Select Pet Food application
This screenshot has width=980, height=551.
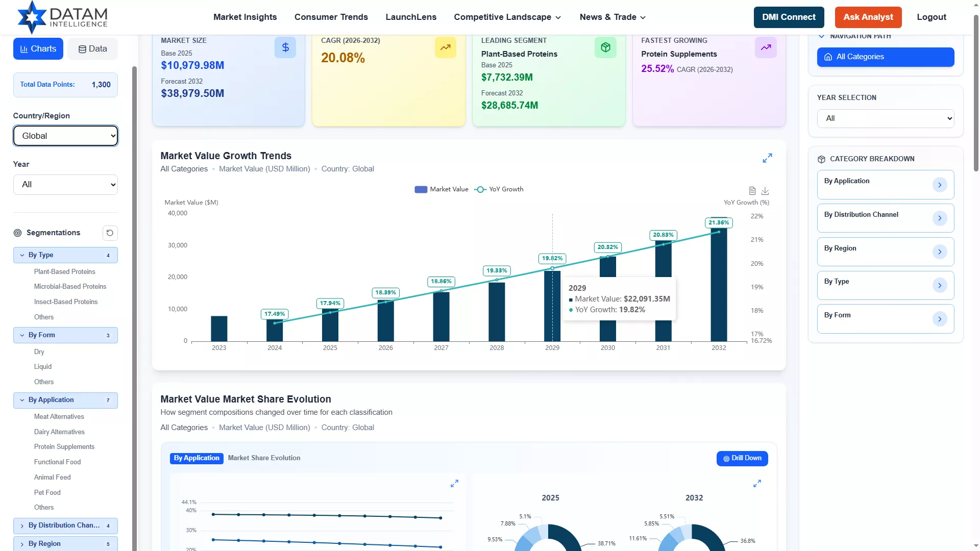pyautogui.click(x=47, y=493)
